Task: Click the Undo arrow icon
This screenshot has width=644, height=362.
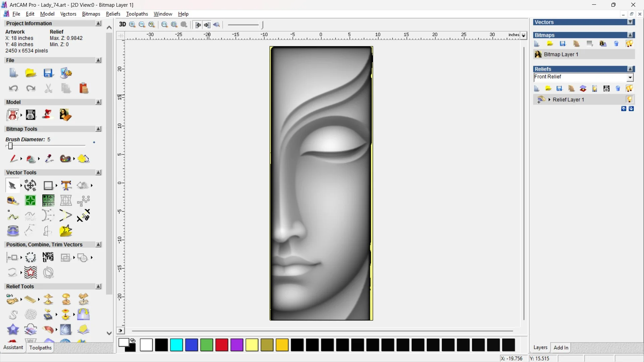Action: coord(13,88)
